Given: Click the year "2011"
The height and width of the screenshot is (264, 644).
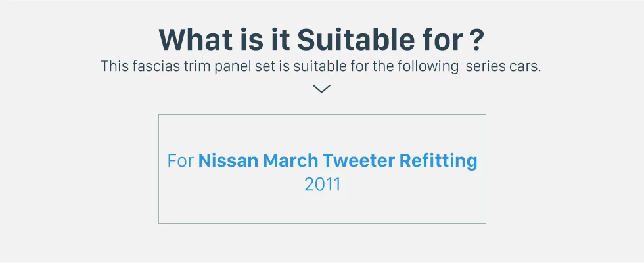Looking at the screenshot, I should (322, 185).
